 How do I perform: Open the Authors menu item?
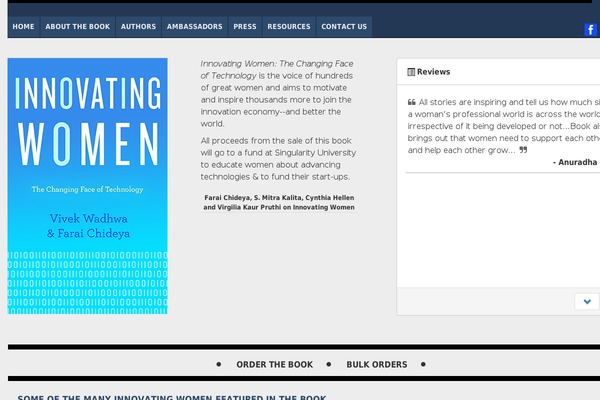click(x=139, y=27)
